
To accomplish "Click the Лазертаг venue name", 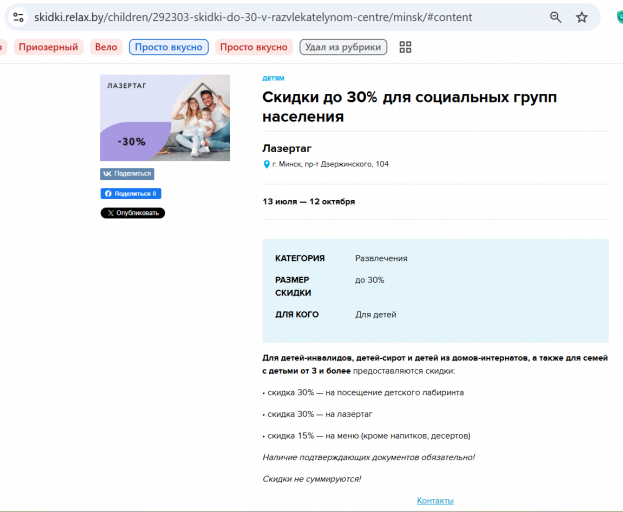I will pos(287,148).
